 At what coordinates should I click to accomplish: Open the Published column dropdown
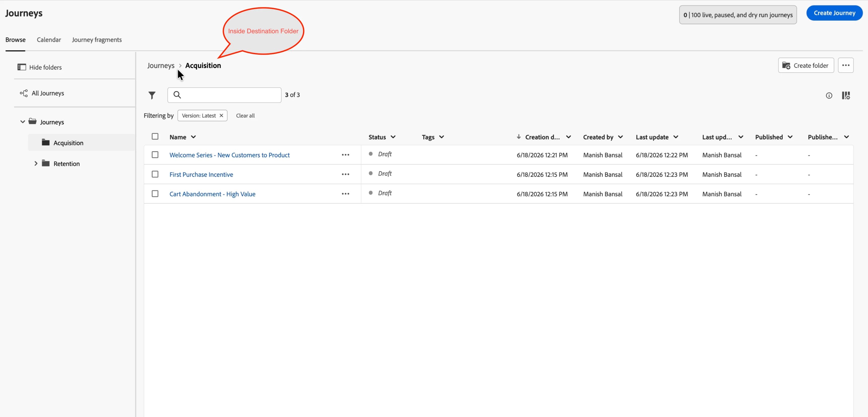pos(790,137)
